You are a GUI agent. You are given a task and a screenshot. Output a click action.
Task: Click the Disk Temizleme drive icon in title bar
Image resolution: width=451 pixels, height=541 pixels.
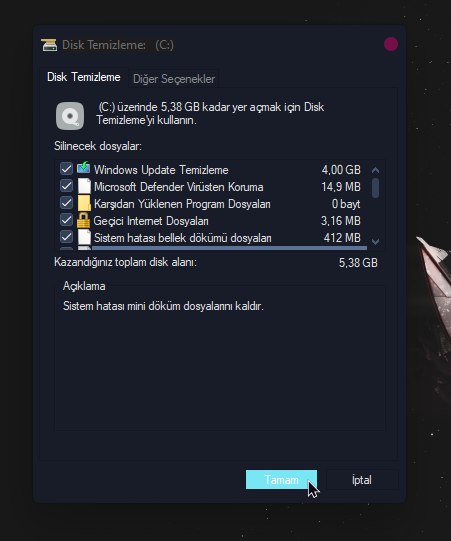click(49, 45)
